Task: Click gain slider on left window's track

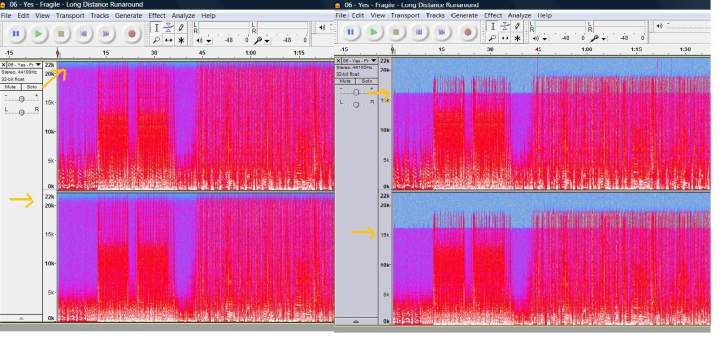Action: tap(22, 99)
